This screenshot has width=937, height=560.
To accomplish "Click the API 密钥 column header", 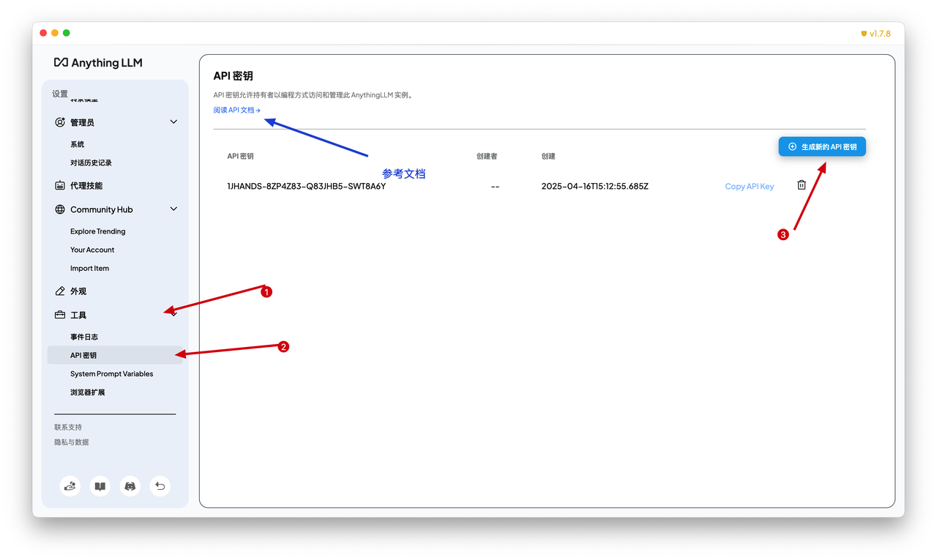I will point(240,156).
